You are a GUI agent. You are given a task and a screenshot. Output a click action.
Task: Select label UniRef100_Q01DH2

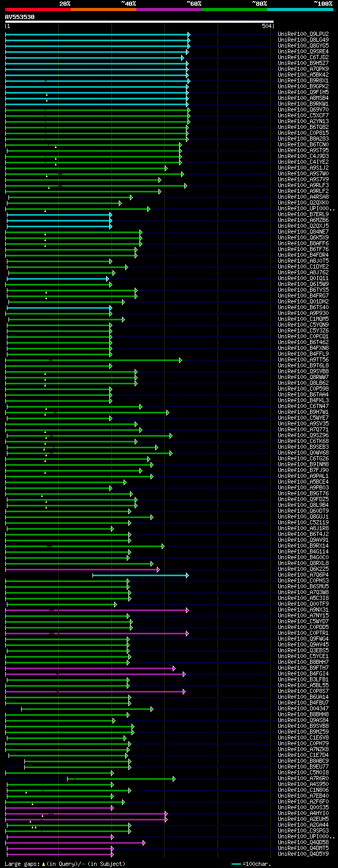[303, 301]
